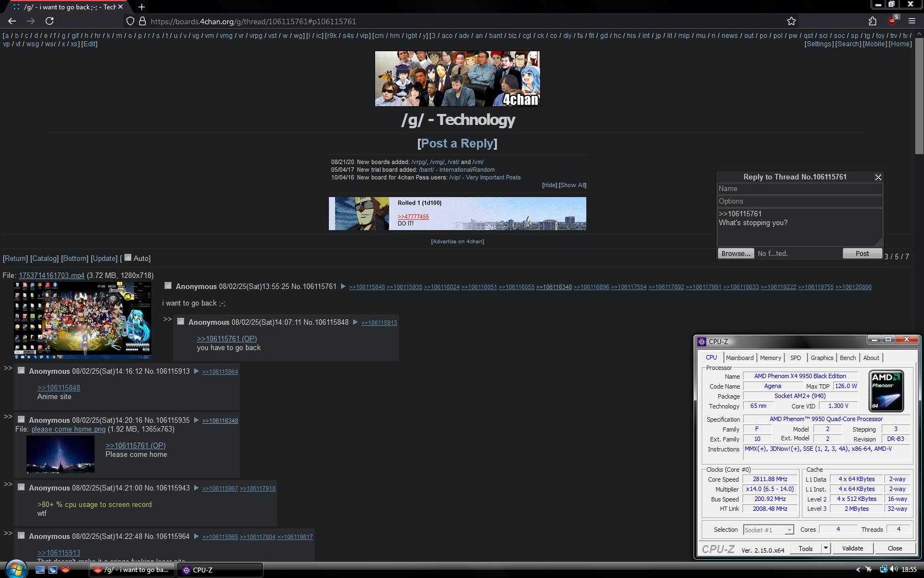Click the volume speaker tray icon
924x578 pixels.
(x=894, y=569)
